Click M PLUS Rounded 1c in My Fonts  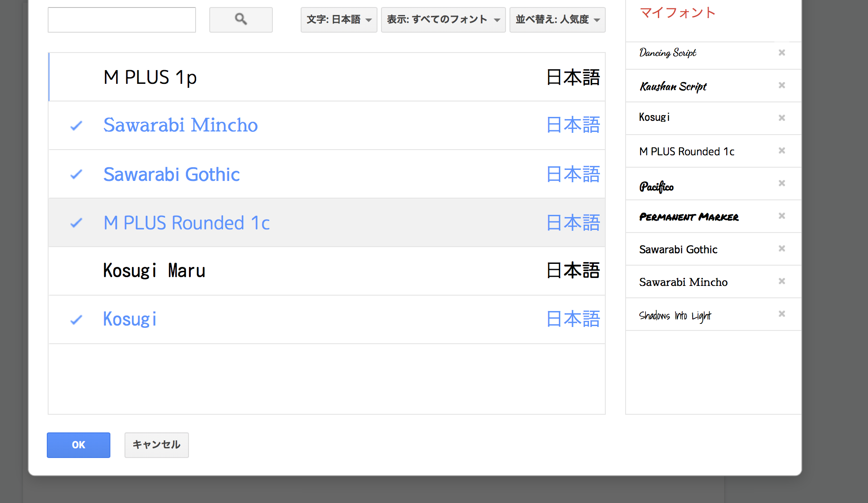(x=687, y=151)
